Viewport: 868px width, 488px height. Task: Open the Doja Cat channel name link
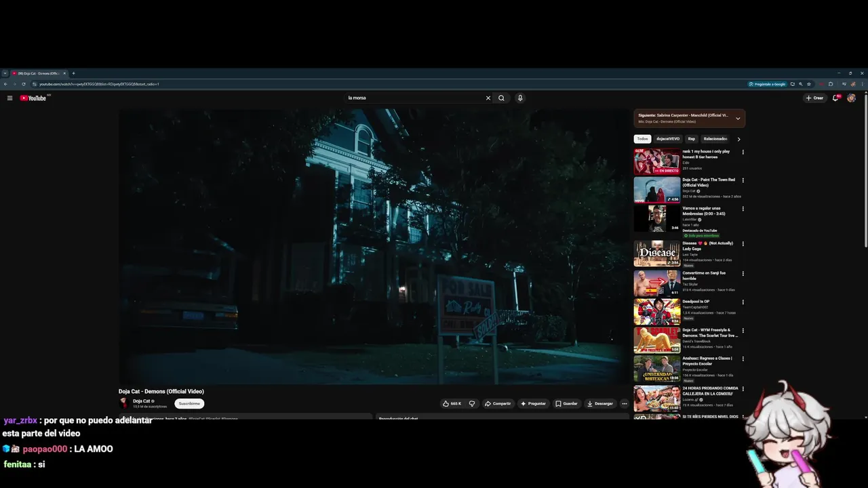tap(142, 401)
